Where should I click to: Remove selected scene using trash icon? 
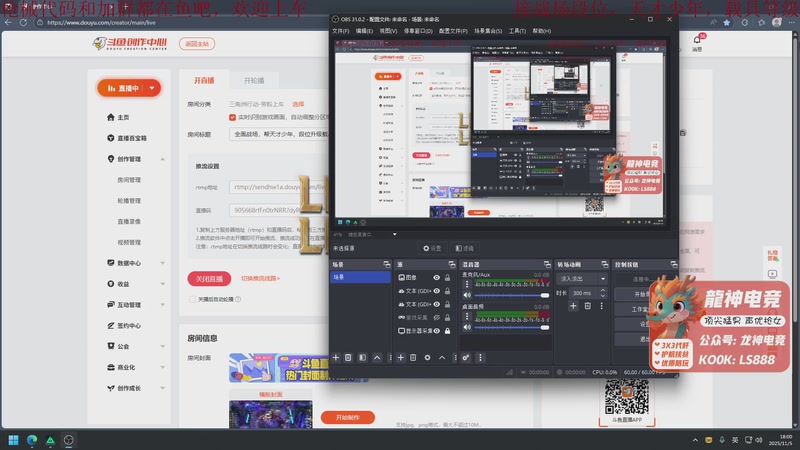click(x=348, y=358)
